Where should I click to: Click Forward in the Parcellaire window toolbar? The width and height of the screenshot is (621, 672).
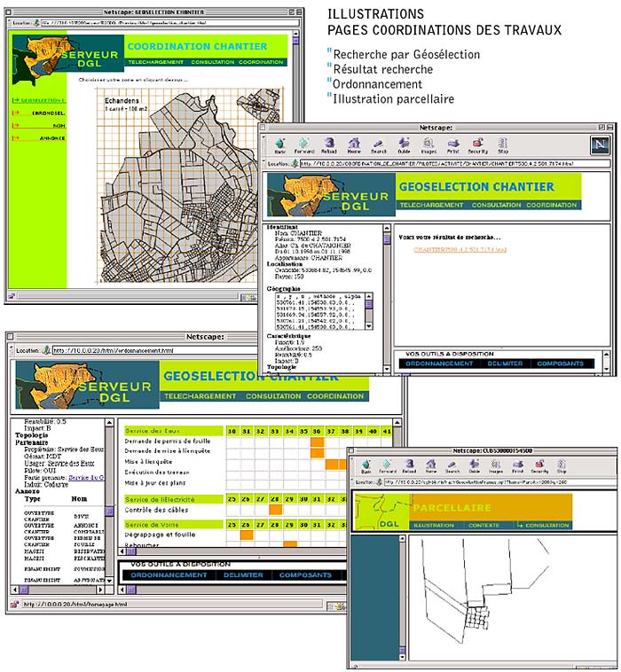(388, 466)
